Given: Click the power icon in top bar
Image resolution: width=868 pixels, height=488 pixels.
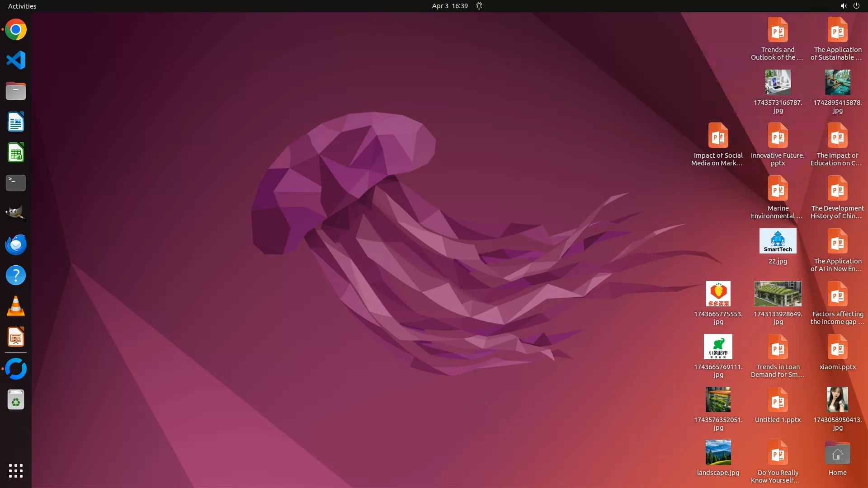Looking at the screenshot, I should [x=856, y=6].
